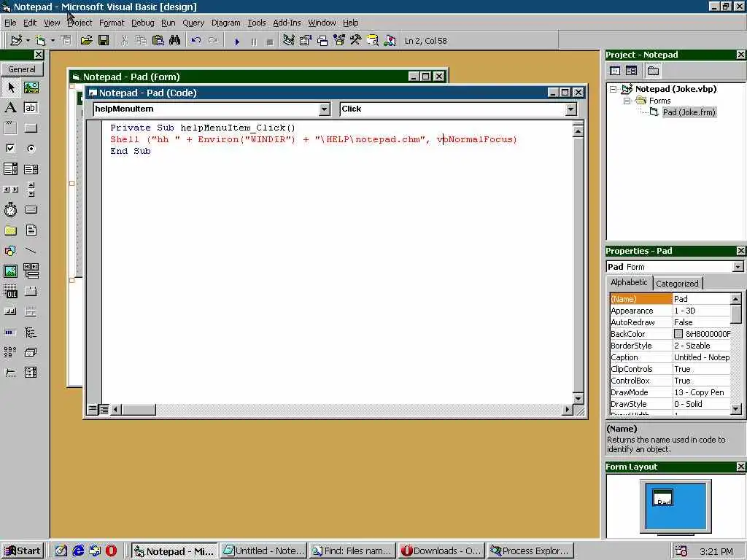
Task: Start the program with the Run arrow
Action: [x=237, y=42]
